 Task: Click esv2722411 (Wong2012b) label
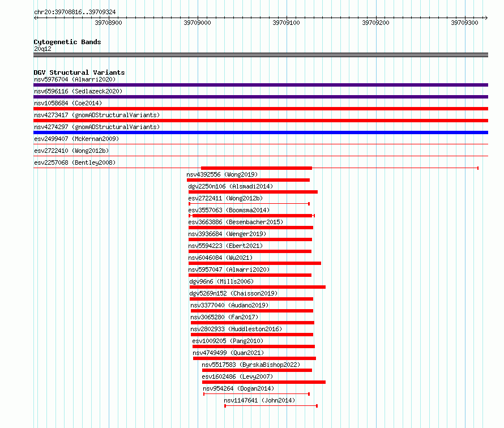click(225, 198)
